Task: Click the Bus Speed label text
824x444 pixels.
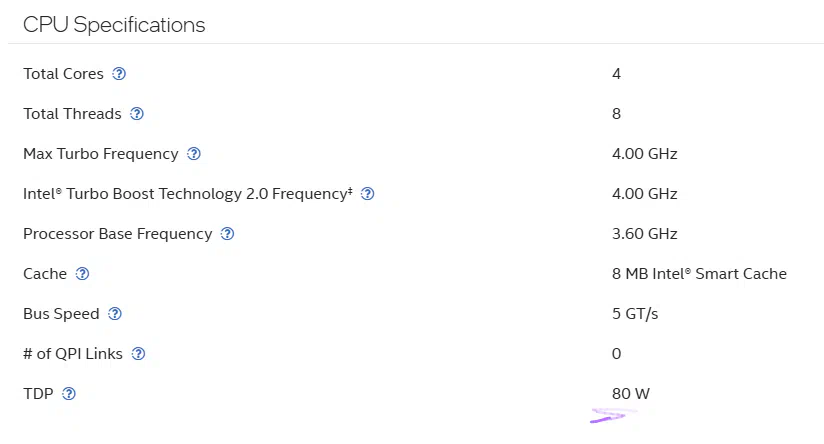Action: [61, 314]
